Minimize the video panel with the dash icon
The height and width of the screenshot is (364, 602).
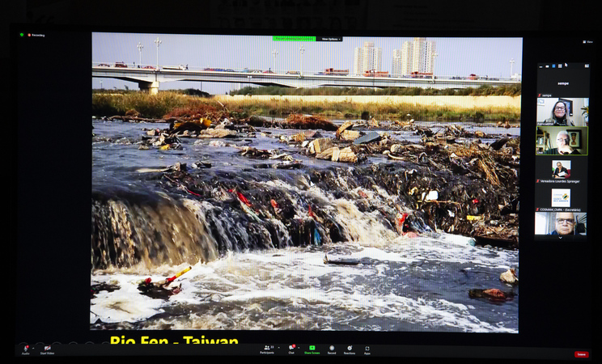[541, 66]
